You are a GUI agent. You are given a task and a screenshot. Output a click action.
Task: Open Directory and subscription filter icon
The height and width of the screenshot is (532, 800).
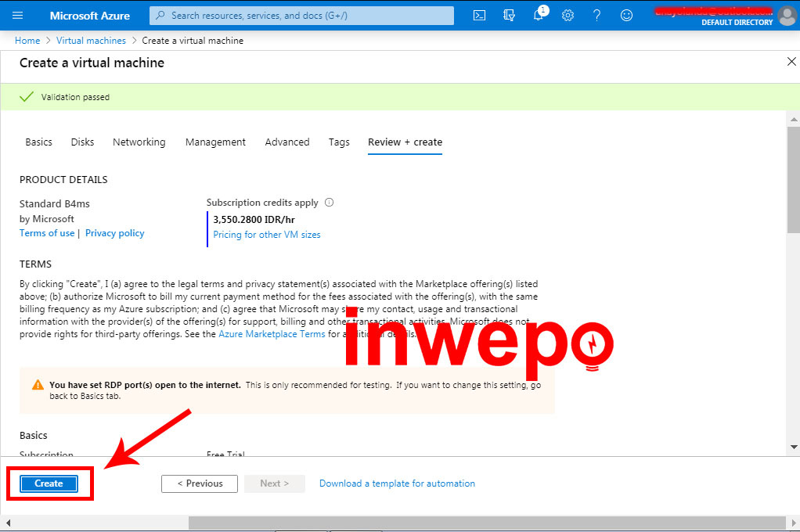coord(509,16)
